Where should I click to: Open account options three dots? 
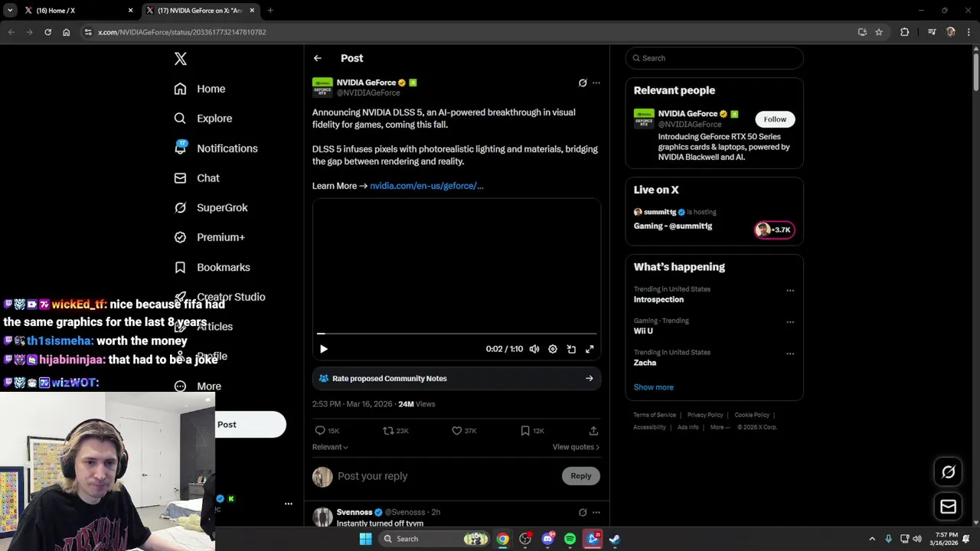289,504
